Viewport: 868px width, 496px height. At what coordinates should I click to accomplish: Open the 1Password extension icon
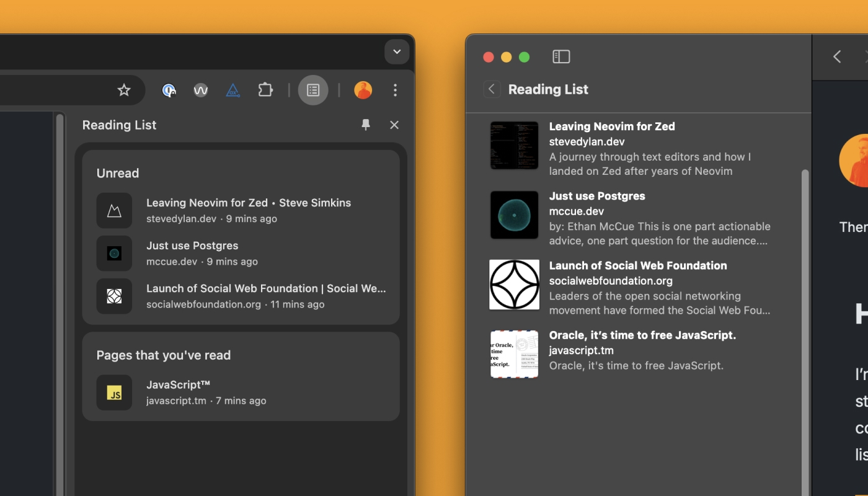pos(169,90)
